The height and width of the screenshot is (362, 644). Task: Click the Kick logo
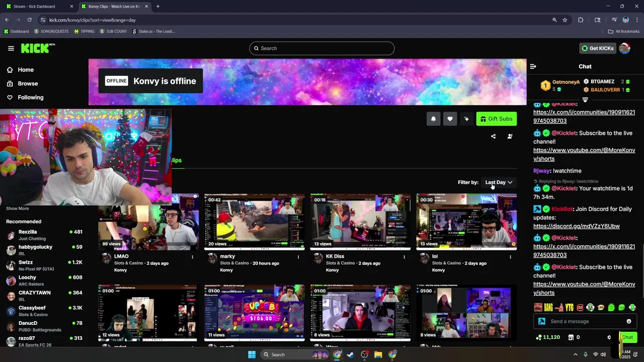[38, 48]
